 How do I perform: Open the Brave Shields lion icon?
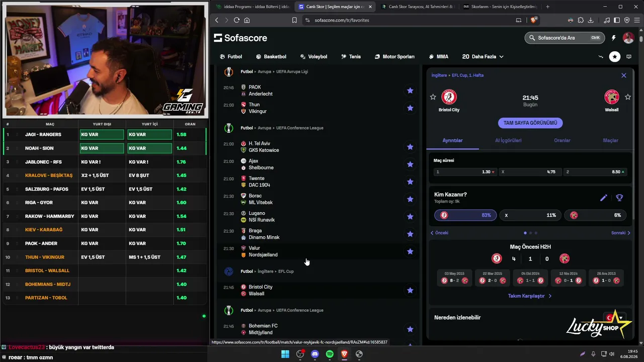click(x=534, y=20)
